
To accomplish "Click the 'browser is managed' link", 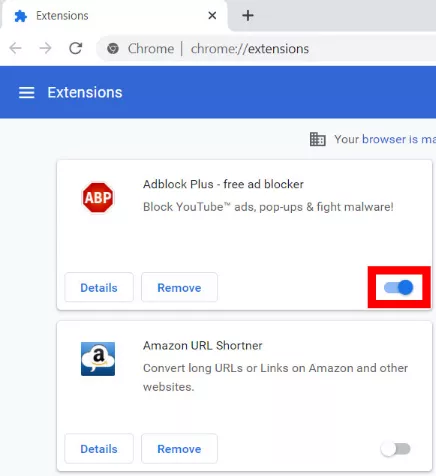I will coord(399,139).
